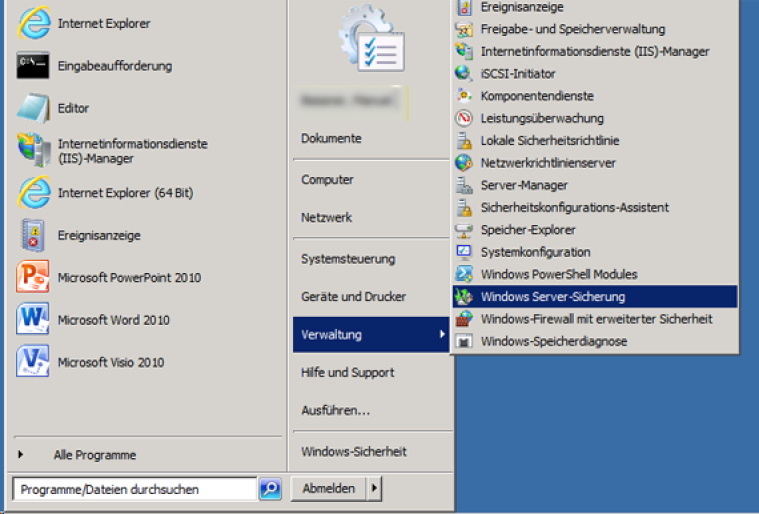Open Netzwerk from start menu
The width and height of the screenshot is (759, 514).
tap(326, 218)
